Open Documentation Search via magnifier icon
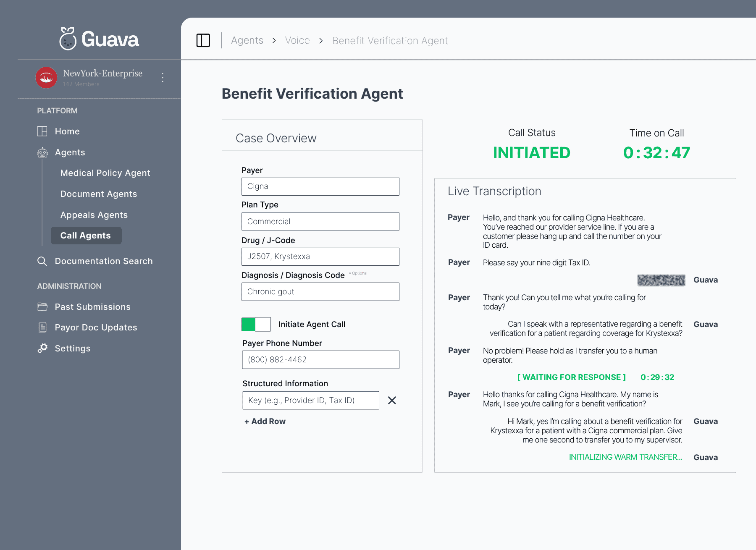This screenshot has height=550, width=756. pyautogui.click(x=42, y=261)
